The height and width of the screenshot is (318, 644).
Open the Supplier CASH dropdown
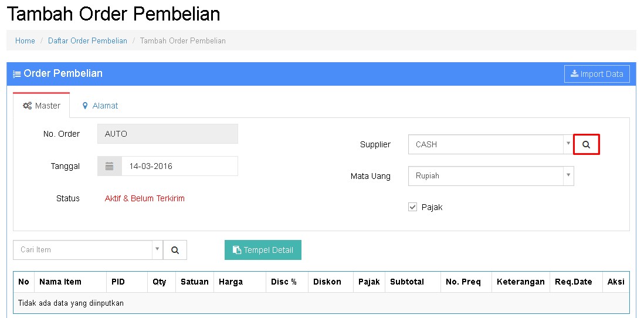(x=490, y=144)
